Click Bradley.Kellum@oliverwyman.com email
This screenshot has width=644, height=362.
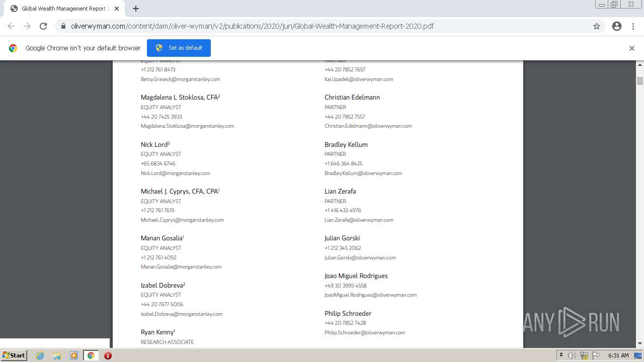point(363,173)
